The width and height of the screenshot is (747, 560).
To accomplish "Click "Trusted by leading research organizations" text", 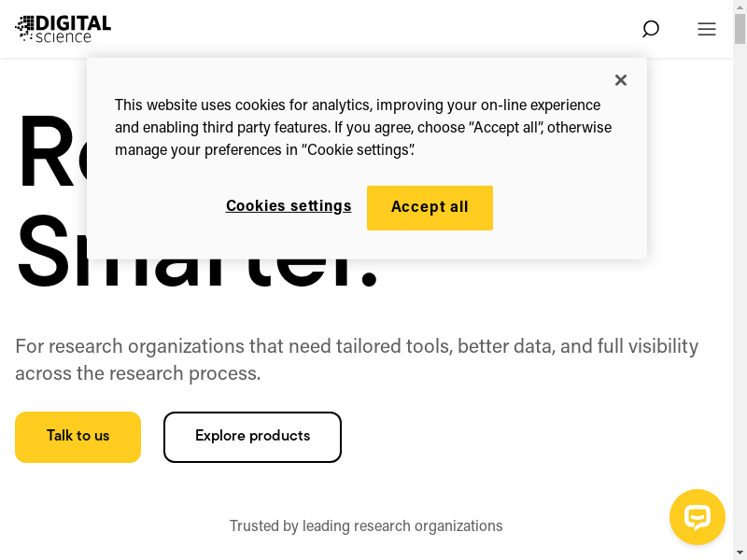I will tap(366, 526).
